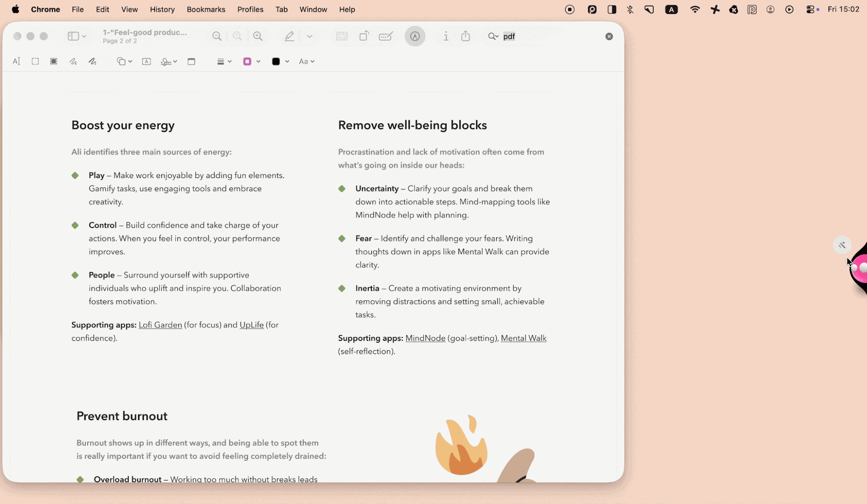867x504 pixels.
Task: Click the document title 1-"Feel-good produc...
Action: [x=145, y=33]
